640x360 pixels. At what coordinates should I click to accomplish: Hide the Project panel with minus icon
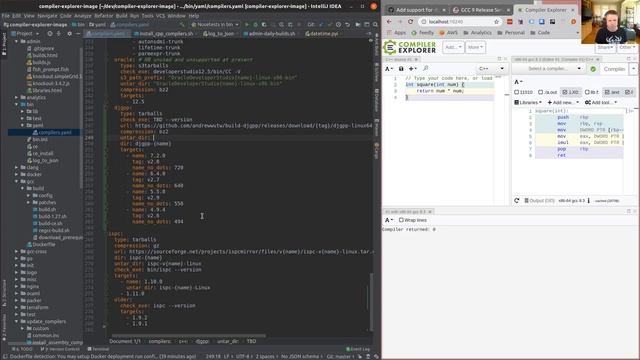78,33
